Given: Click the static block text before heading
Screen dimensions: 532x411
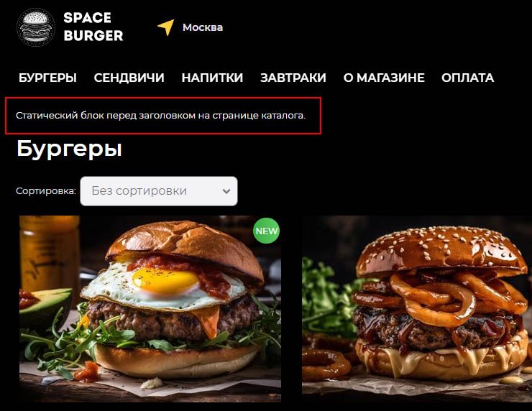Looking at the screenshot, I should click(x=160, y=116).
